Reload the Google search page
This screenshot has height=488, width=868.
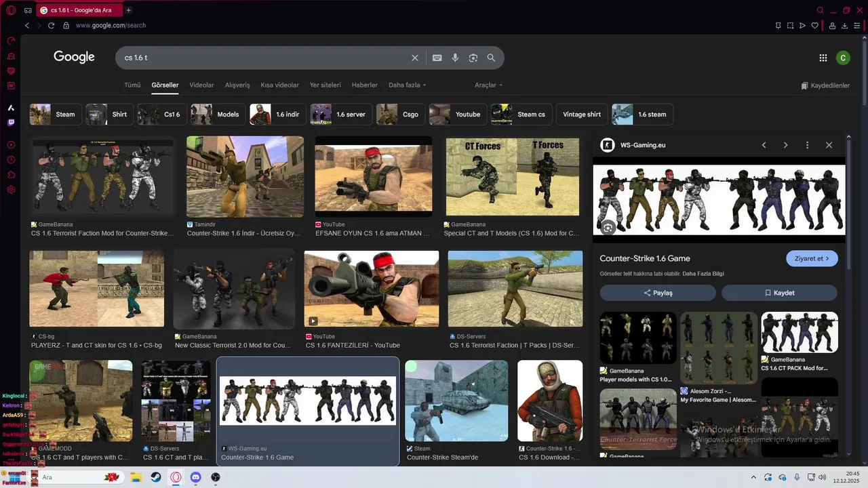pos(51,25)
